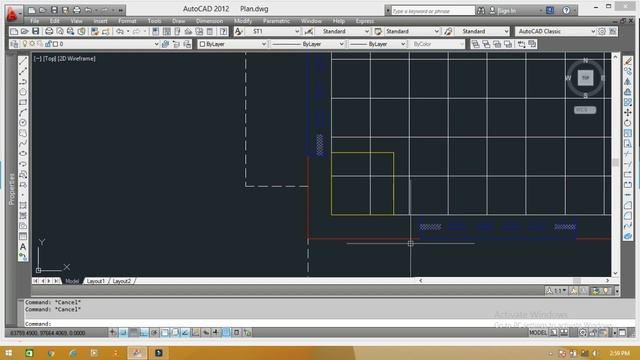The image size is (640, 360).
Task: Toggle Object Snap in the status bar
Action: click(164, 333)
